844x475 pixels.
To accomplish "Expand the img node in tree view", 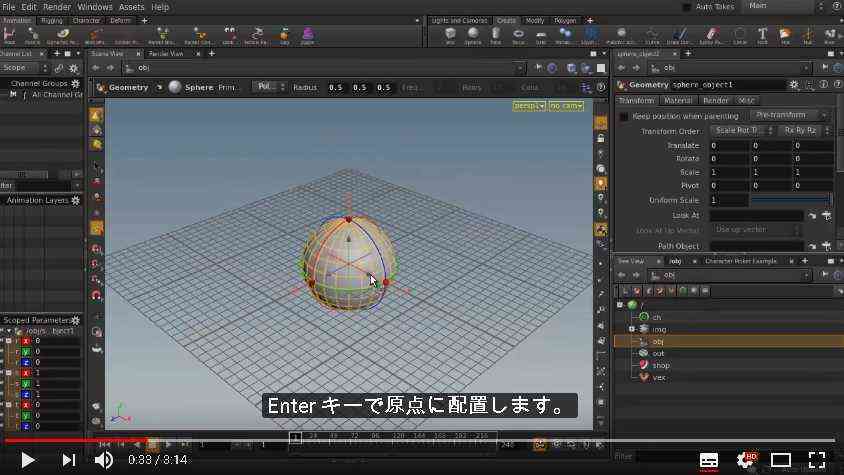I will [631, 329].
